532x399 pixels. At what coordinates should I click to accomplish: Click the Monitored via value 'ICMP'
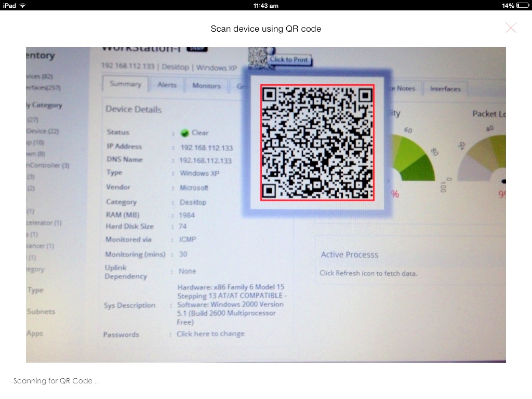[x=188, y=240]
